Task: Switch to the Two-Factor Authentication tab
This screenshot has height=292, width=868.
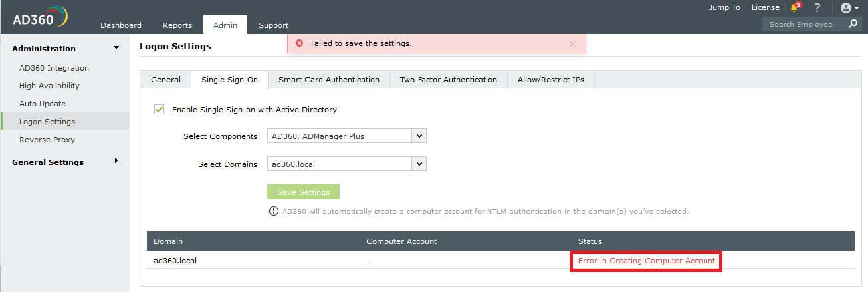Action: (x=448, y=80)
